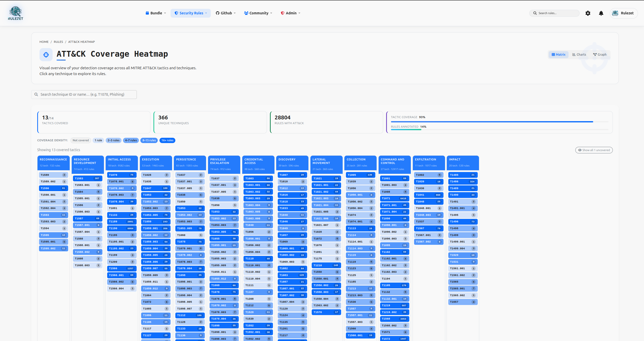Open technique T1210 in Lateral Movement
644x341 pixels.
click(326, 265)
